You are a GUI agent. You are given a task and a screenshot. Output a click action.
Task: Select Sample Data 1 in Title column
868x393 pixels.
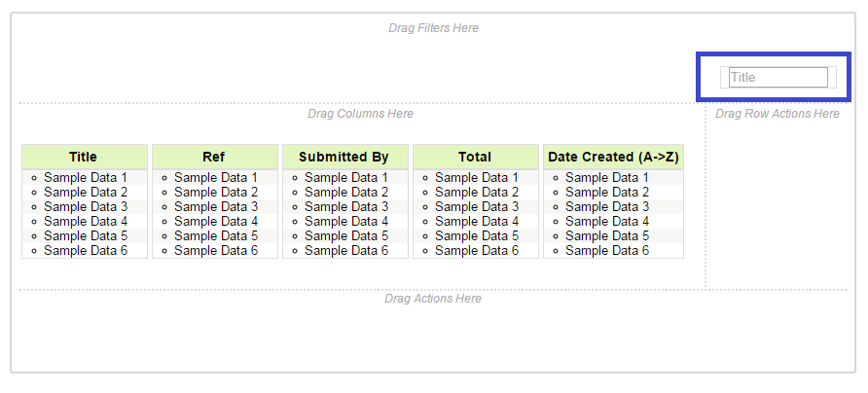(86, 177)
